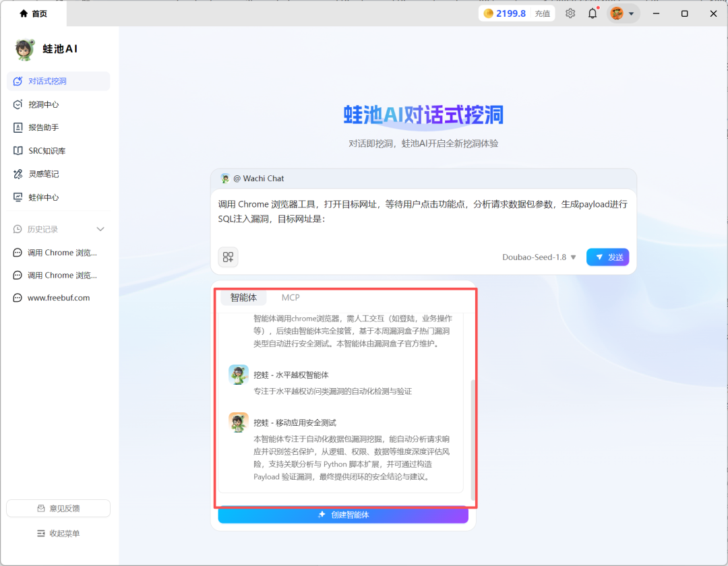The width and height of the screenshot is (728, 566).
Task: Click the agent grid icon beside the input
Action: (x=227, y=257)
